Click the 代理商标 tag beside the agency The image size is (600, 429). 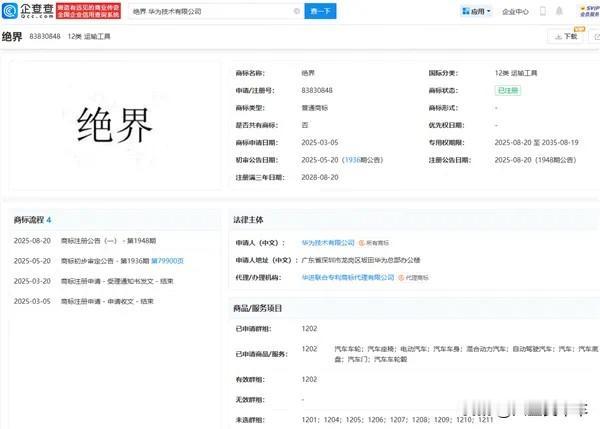[x=413, y=277]
